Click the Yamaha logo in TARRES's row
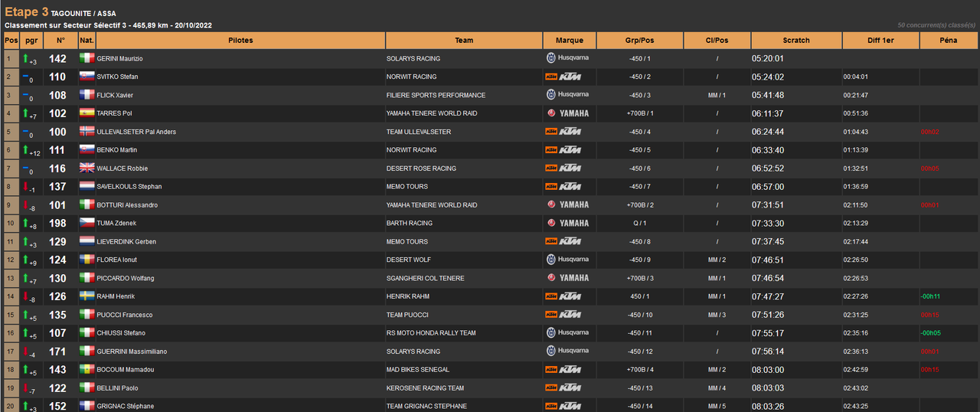This screenshot has height=412, width=980. [567, 113]
